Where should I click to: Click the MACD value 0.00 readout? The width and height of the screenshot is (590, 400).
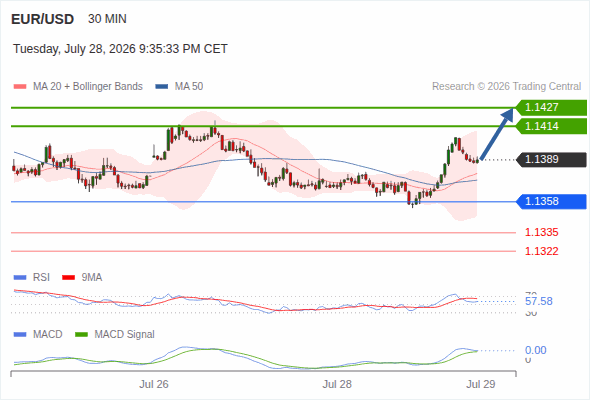coord(535,351)
